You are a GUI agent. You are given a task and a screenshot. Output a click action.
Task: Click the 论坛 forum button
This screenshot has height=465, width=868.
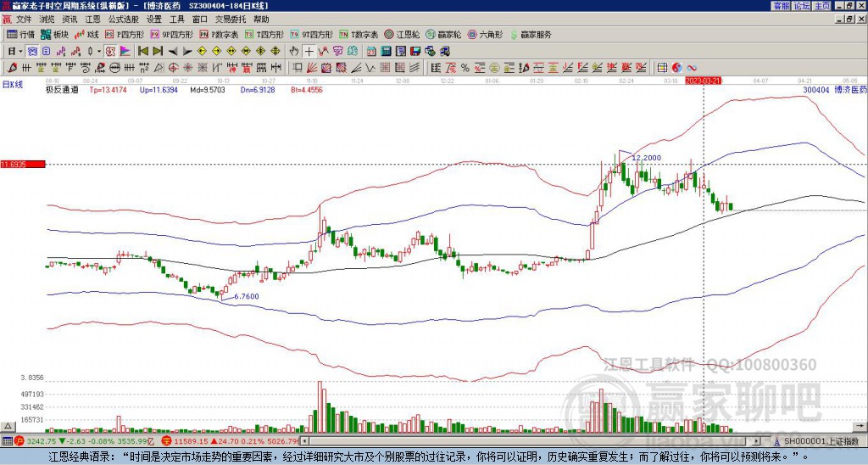[x=801, y=5]
